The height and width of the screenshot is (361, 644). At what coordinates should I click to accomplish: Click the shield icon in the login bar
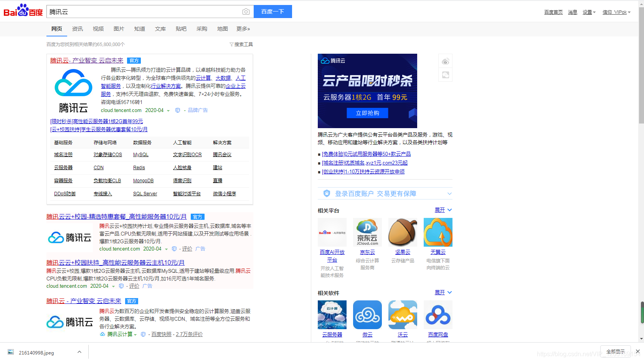click(x=327, y=193)
